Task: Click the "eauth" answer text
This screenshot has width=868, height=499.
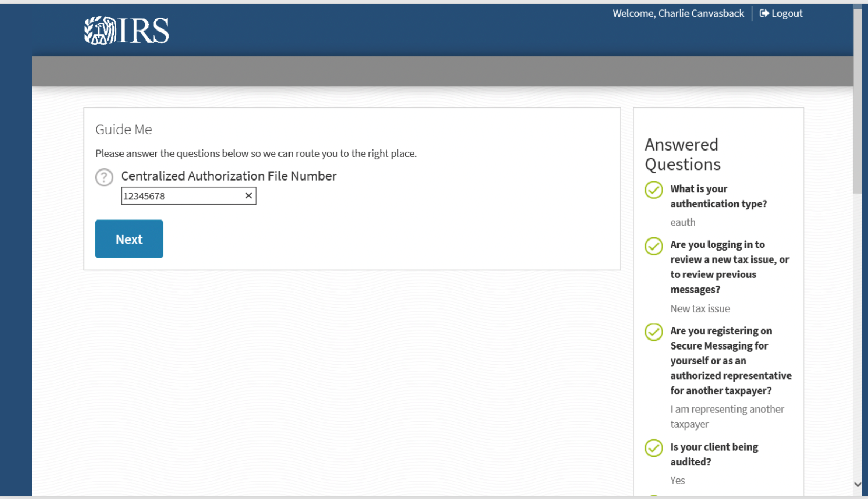Action: (683, 223)
